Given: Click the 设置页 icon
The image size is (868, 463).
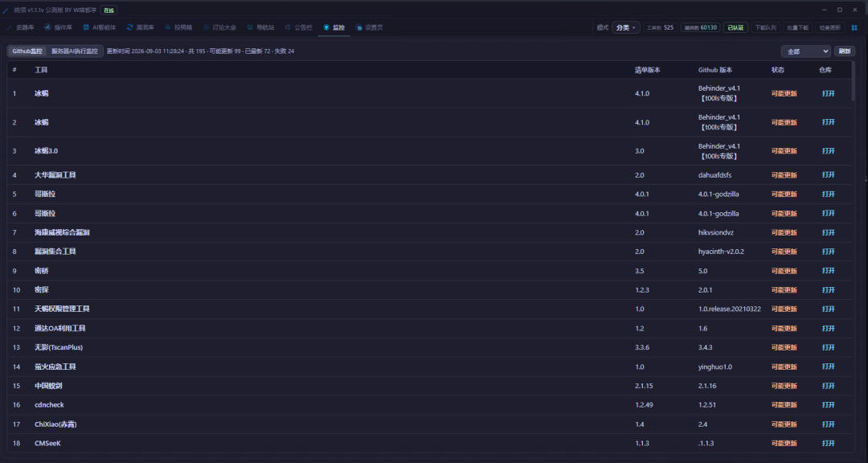Looking at the screenshot, I should [358, 27].
